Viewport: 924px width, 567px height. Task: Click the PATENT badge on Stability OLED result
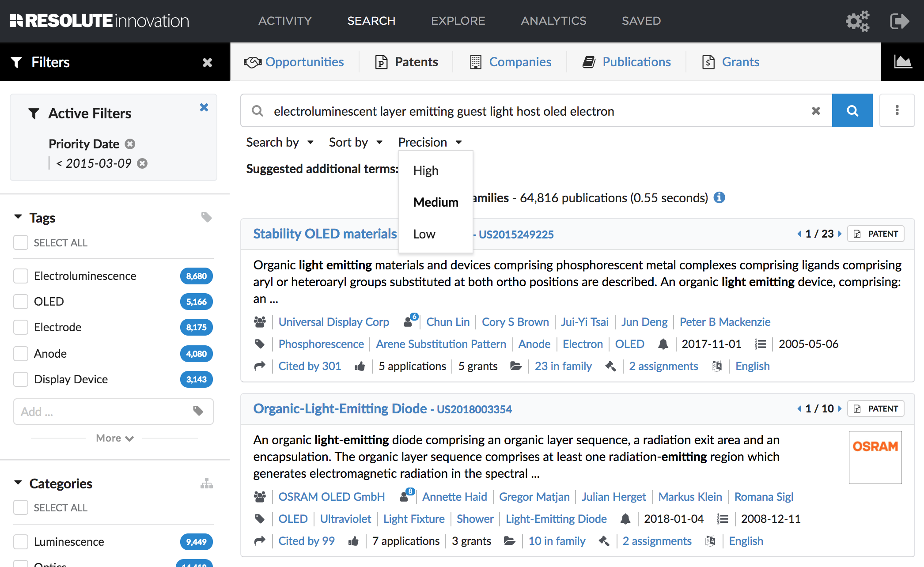tap(875, 234)
